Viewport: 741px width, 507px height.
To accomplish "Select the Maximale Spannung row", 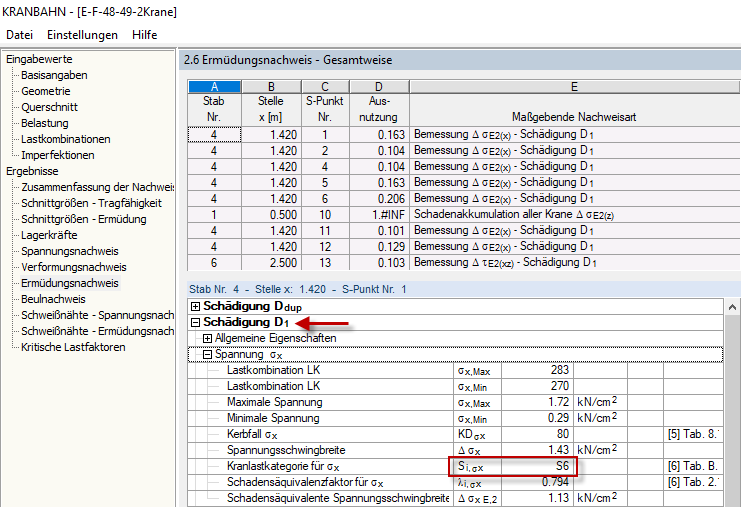I will pyautogui.click(x=455, y=402).
